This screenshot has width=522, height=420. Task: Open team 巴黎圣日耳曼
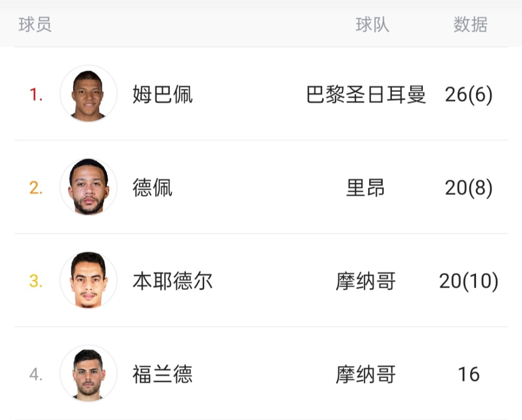(366, 94)
